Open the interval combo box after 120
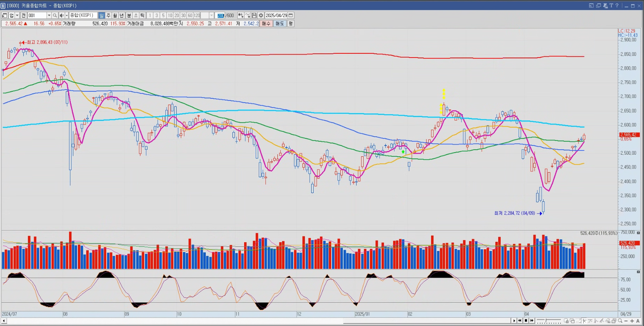The width and height of the screenshot is (644, 326). [x=208, y=15]
